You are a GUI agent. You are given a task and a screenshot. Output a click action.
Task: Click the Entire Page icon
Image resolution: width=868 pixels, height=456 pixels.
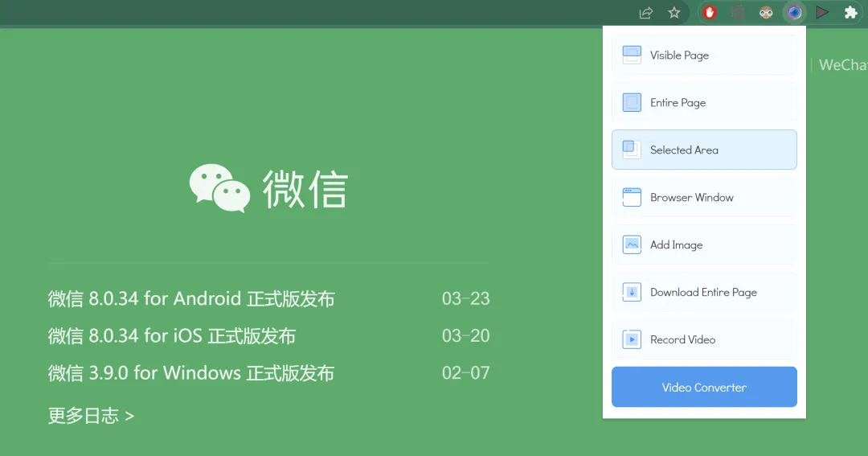click(632, 102)
